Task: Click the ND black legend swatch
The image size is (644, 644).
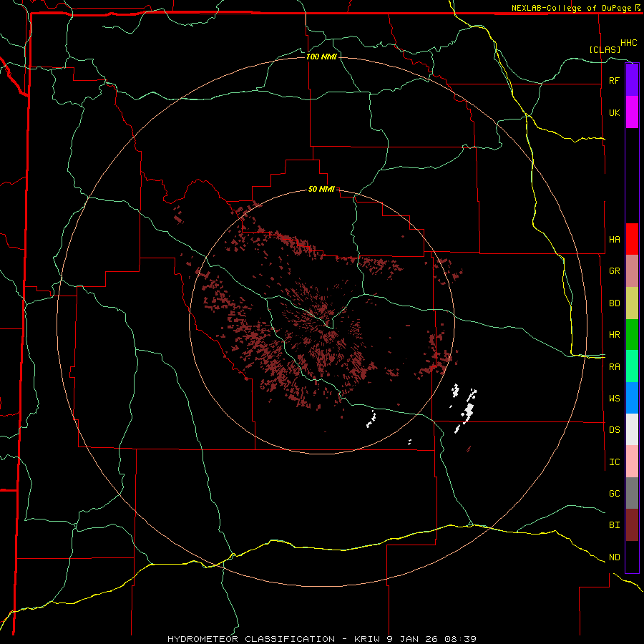Action: [632, 557]
